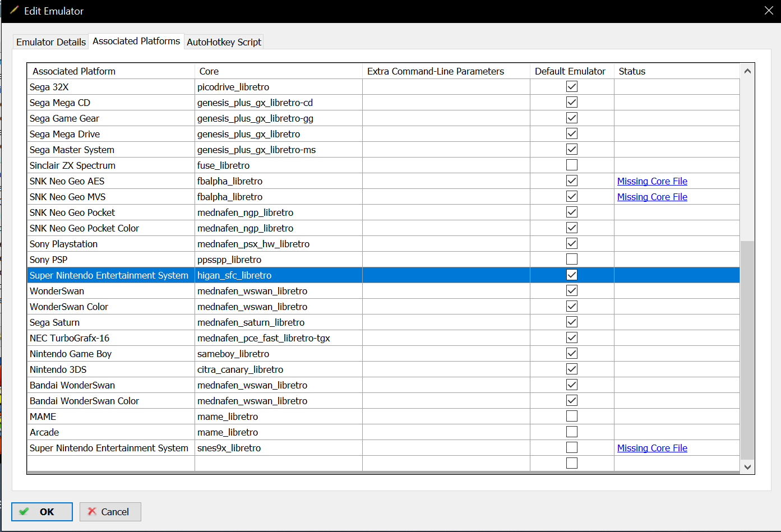This screenshot has height=532, width=781.
Task: Select the Associated Platforms tab
Action: [x=136, y=41]
